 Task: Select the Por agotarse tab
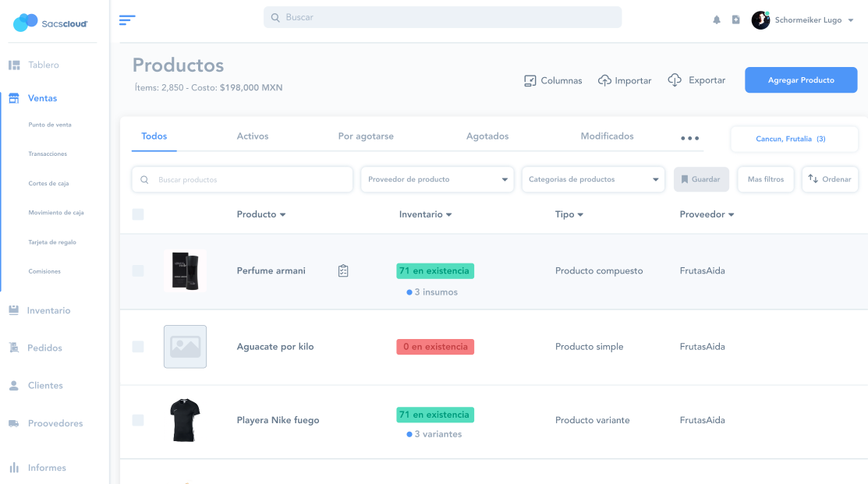(366, 136)
